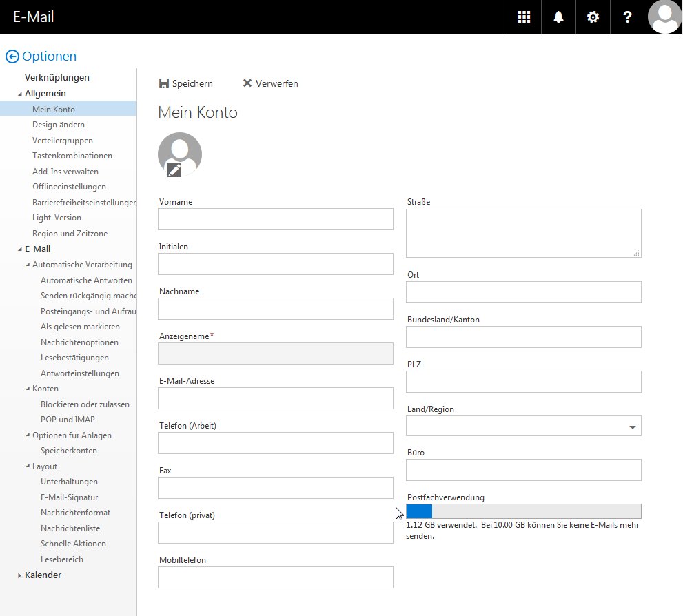This screenshot has height=616, width=683.
Task: Click the Verwerfen discard button
Action: point(270,83)
